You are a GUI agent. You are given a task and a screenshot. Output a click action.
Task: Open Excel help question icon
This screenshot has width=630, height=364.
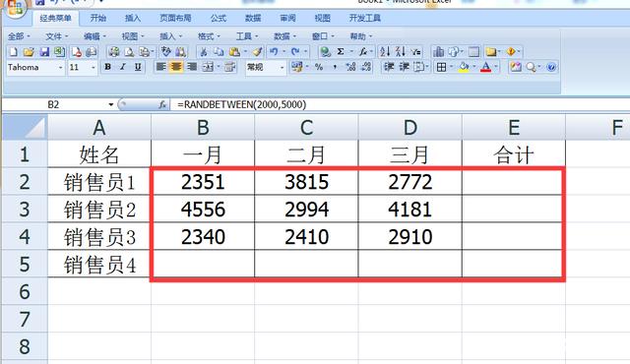551,67
